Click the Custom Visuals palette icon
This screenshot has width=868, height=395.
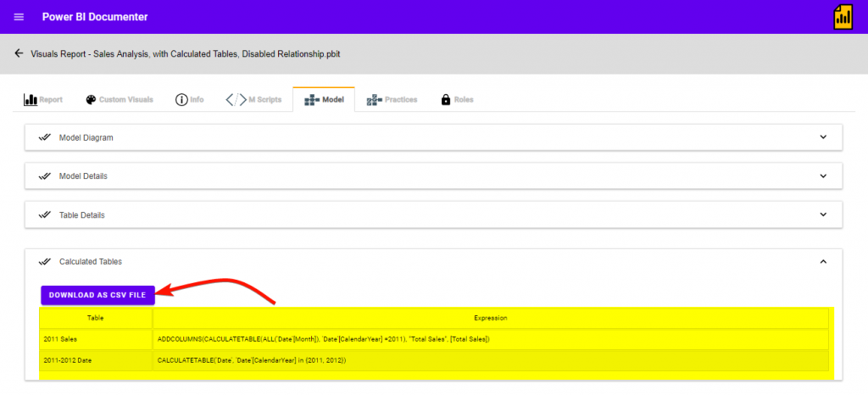pos(91,99)
